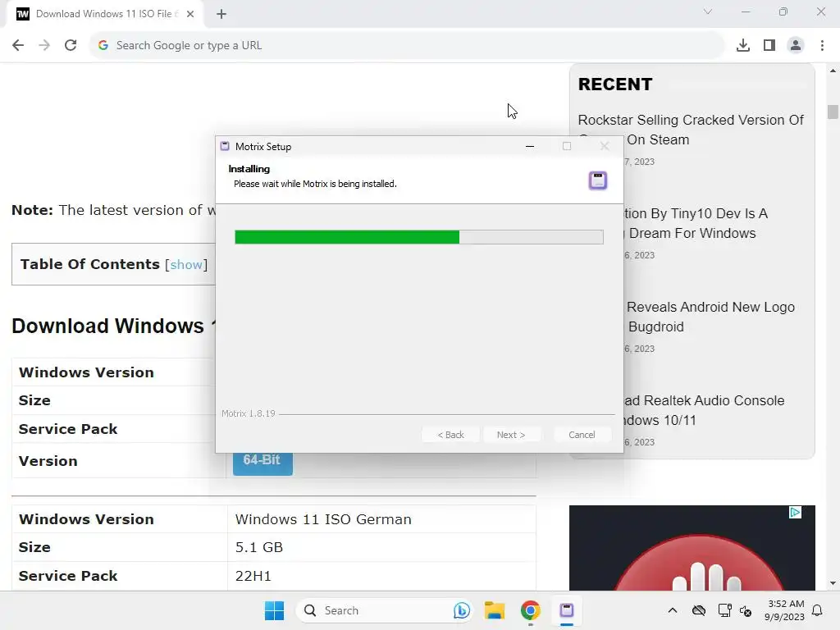This screenshot has height=630, width=840.
Task: Click the vertical scrollbar thumb
Action: [833, 112]
